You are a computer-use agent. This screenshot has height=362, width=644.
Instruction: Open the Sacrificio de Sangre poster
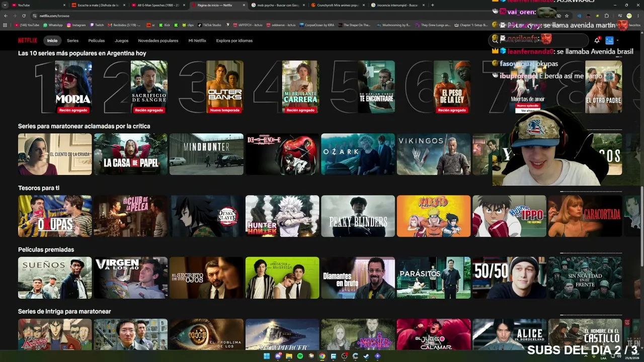pyautogui.click(x=149, y=87)
